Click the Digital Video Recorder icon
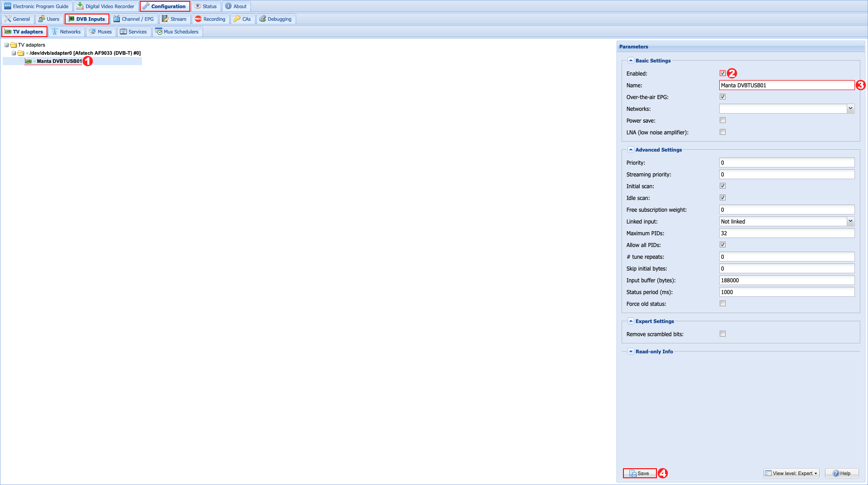 click(80, 6)
